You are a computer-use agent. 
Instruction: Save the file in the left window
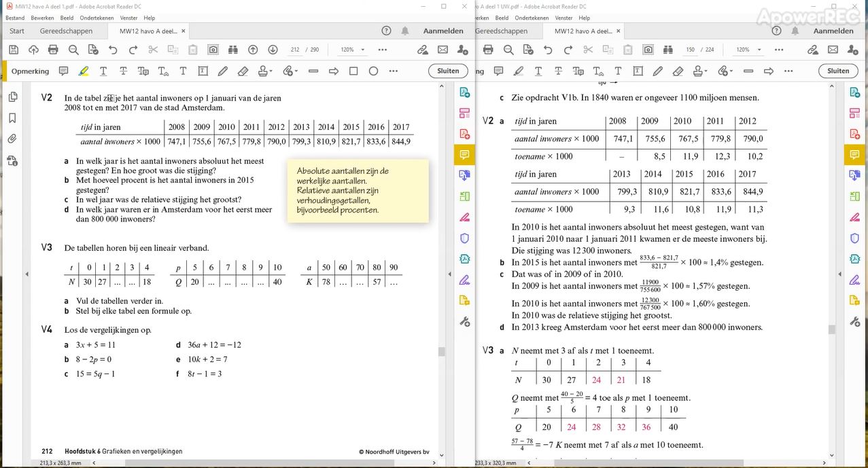pos(13,50)
